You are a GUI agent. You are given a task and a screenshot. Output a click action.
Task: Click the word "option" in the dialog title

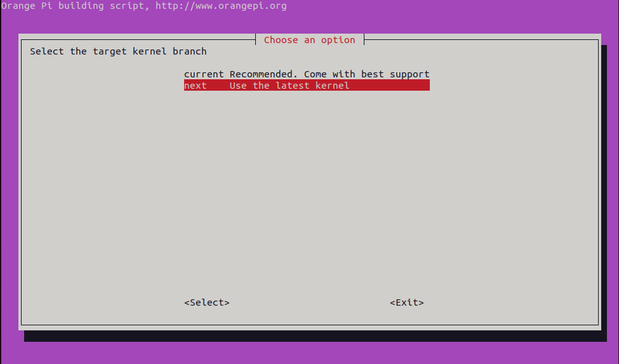pyautogui.click(x=338, y=40)
